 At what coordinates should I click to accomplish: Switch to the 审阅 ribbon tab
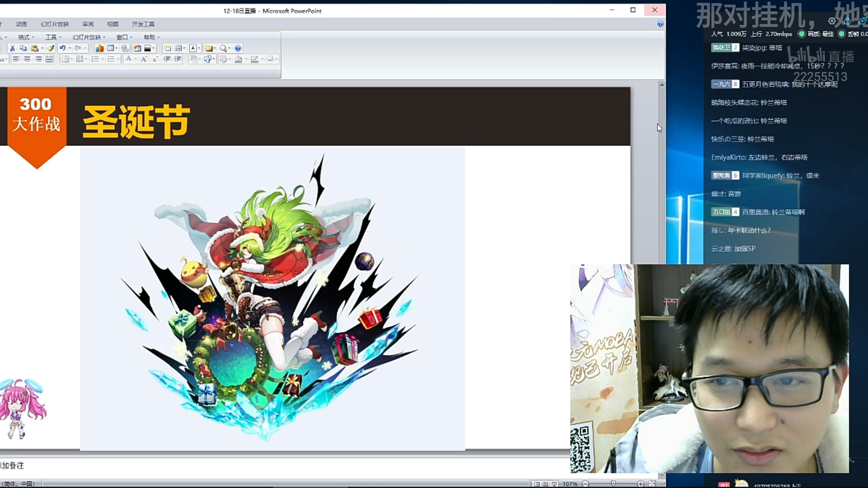click(x=88, y=24)
